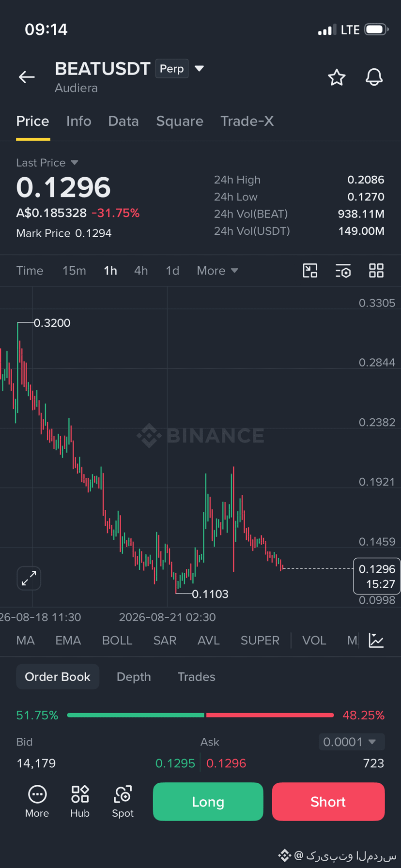
Task: Toggle the SAR indicator
Action: pyautogui.click(x=165, y=640)
